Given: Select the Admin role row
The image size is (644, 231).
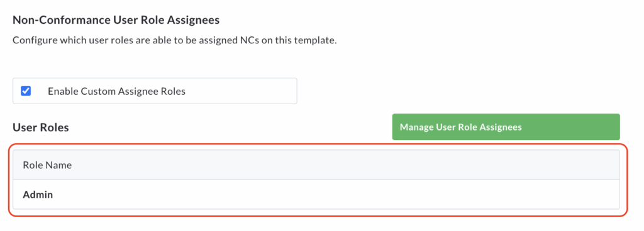Looking at the screenshot, I should [x=316, y=195].
